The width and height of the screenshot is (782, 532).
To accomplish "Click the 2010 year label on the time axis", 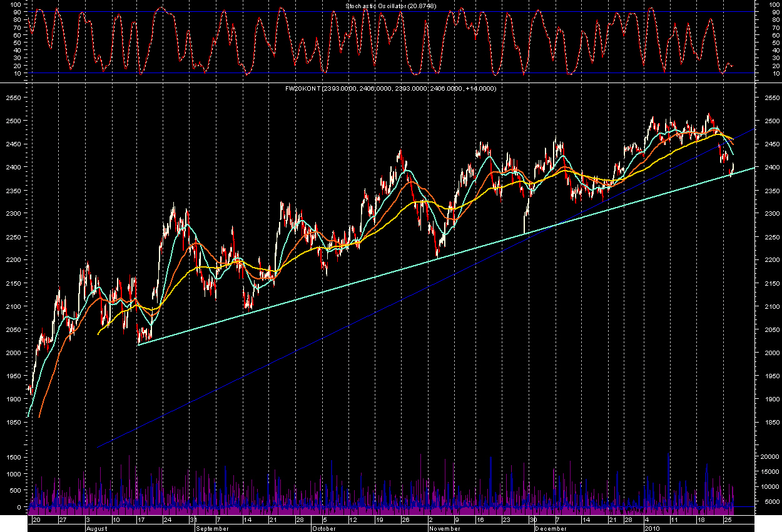I will (x=653, y=528).
